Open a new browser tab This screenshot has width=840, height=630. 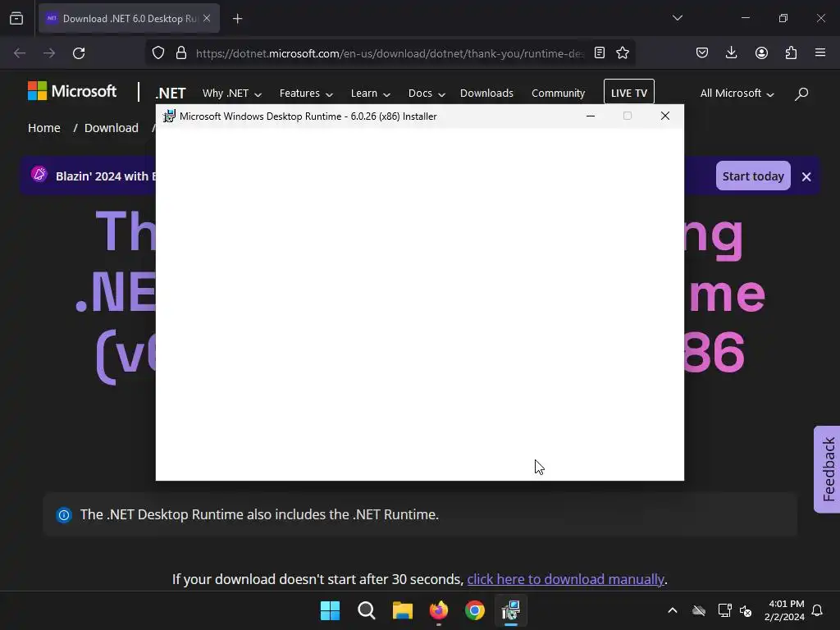[x=237, y=19]
